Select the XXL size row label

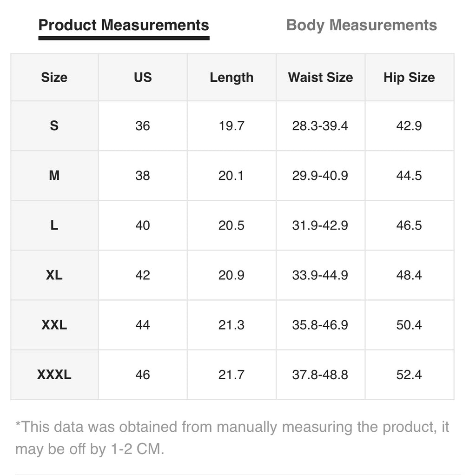click(x=54, y=325)
